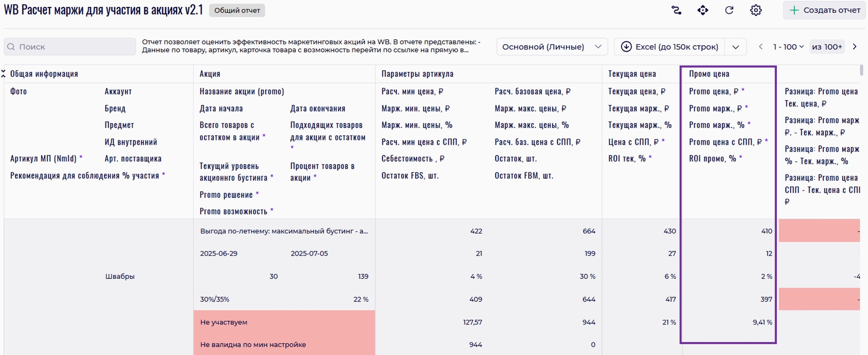Click the Промо цена column group header
The width and height of the screenshot is (868, 355).
[x=709, y=74]
